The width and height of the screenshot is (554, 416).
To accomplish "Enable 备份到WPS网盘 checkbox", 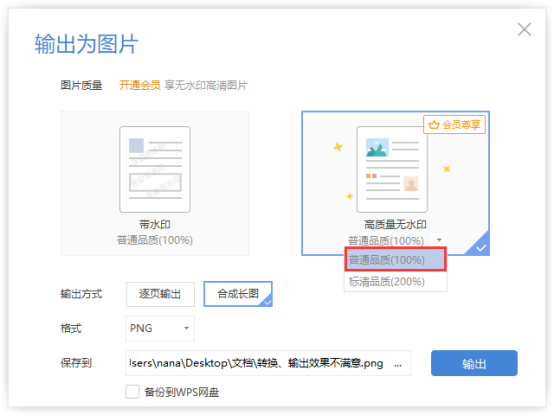I will pyautogui.click(x=132, y=392).
